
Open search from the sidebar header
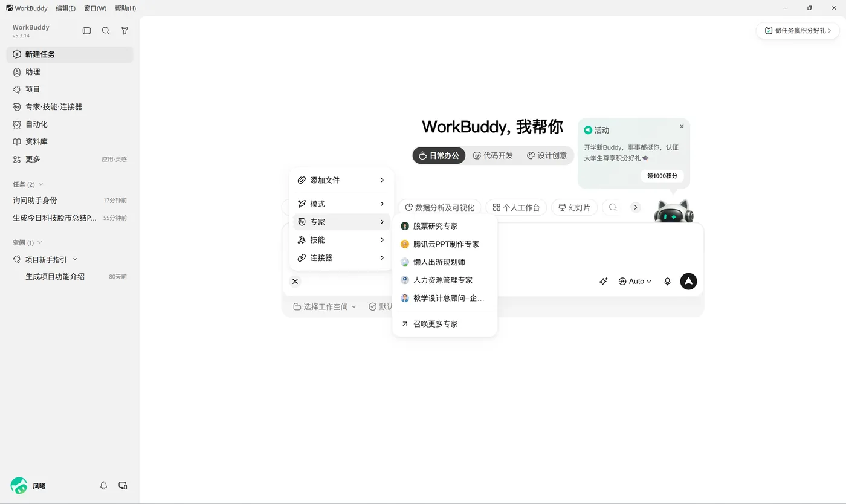click(106, 31)
